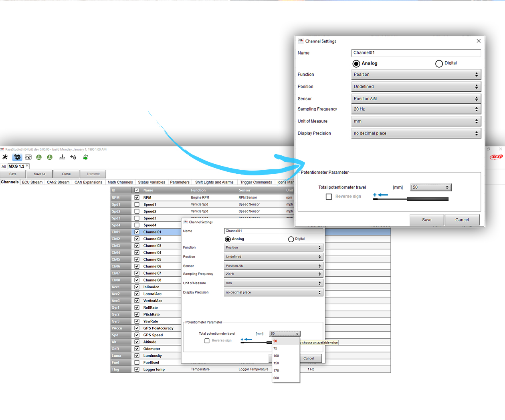Open the Function dropdown in enlarged Channel Settings
This screenshot has height=420, width=505.
[x=416, y=74]
